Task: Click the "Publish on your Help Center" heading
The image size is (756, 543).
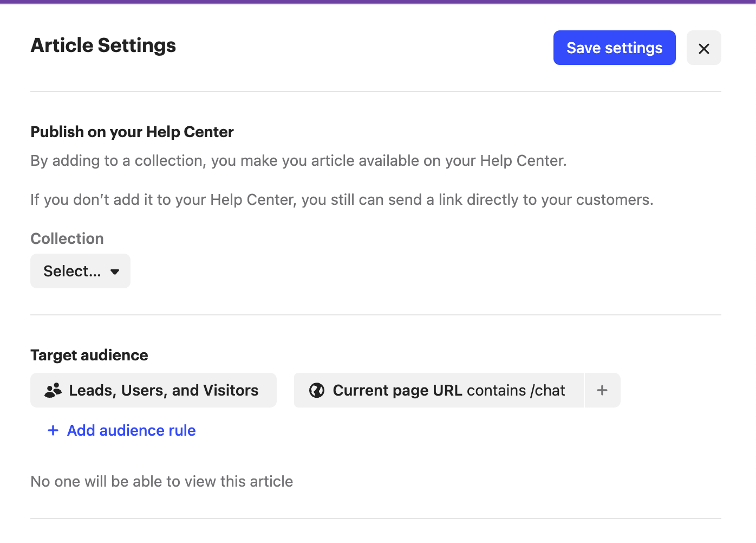Action: click(x=132, y=132)
